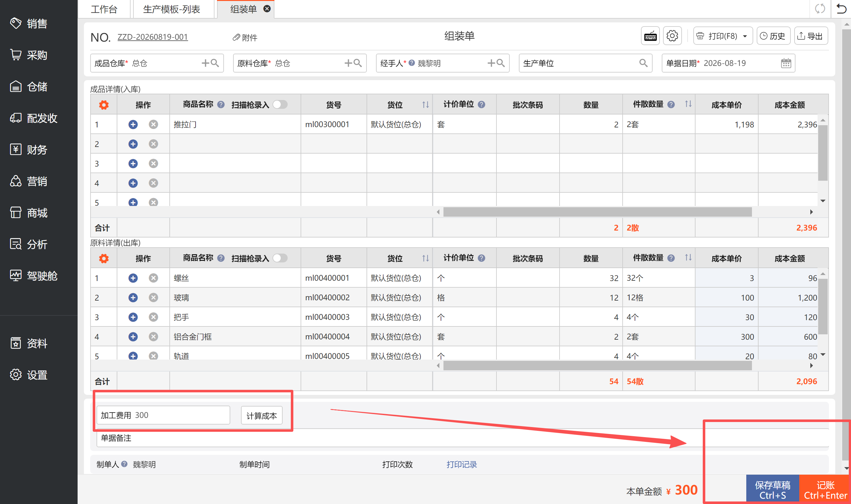Sort 件散数量 column in 原料详情 table
This screenshot has width=851, height=504.
coord(688,257)
